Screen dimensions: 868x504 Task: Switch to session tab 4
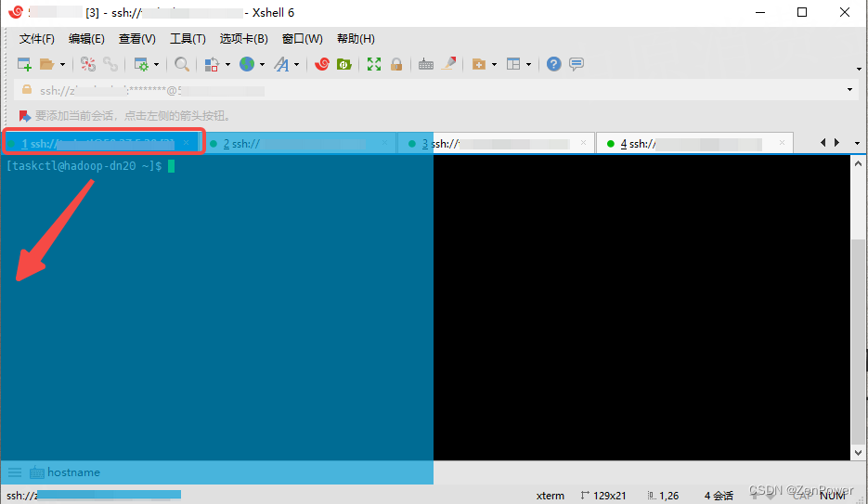coord(695,143)
